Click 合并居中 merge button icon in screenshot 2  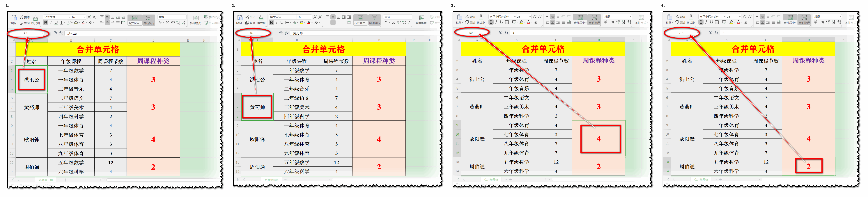coord(360,18)
